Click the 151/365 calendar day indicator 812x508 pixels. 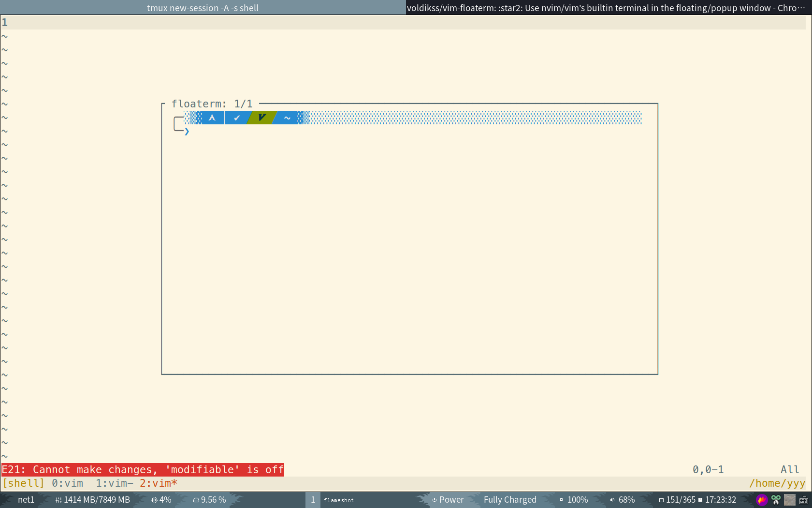677,500
